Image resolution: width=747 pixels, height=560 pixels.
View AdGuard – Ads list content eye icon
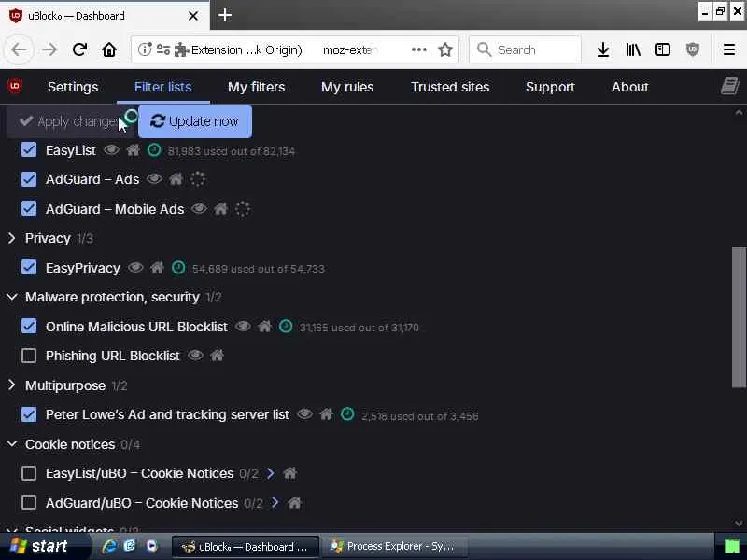pos(154,179)
